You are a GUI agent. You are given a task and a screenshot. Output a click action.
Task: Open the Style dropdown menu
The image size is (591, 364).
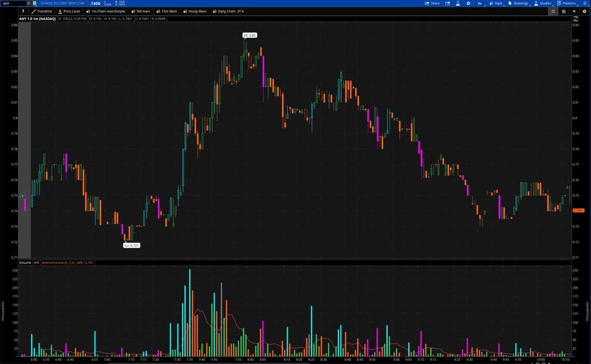(x=496, y=3)
